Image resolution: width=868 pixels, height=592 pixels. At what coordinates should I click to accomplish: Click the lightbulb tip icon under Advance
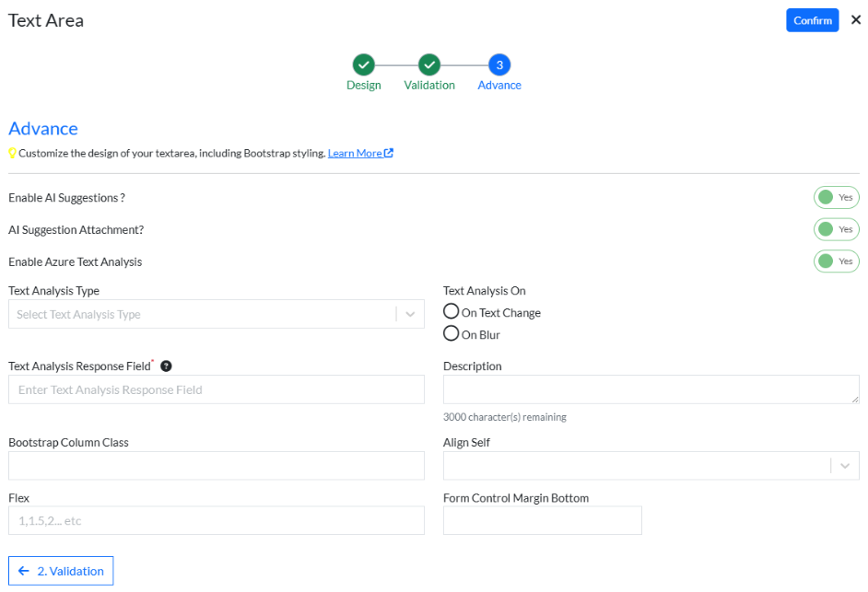(x=13, y=154)
